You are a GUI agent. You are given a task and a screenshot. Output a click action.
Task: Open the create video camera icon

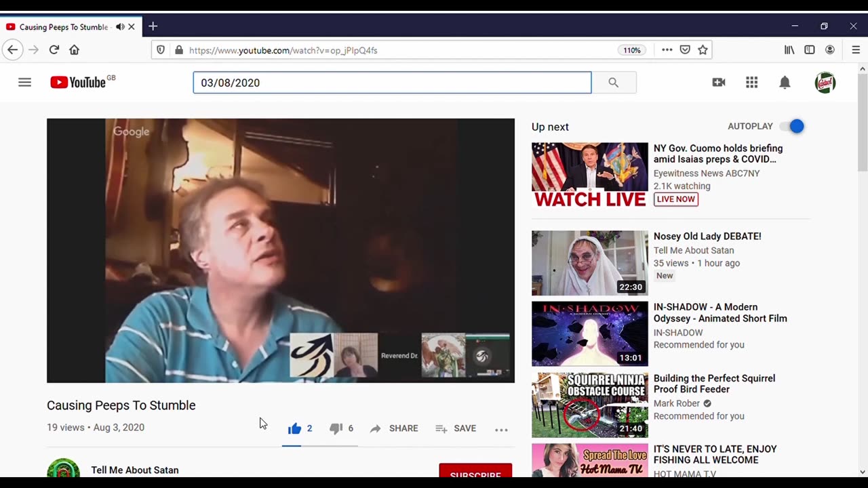coord(719,83)
